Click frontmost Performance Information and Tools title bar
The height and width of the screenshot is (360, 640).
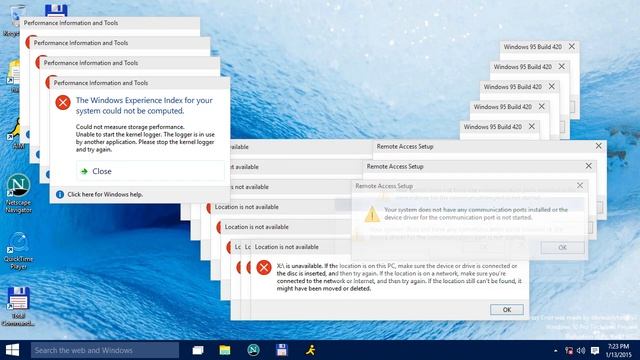pos(140,83)
